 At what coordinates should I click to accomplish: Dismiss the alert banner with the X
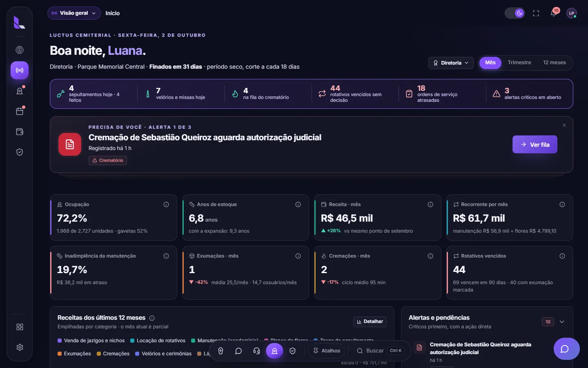coord(564,125)
